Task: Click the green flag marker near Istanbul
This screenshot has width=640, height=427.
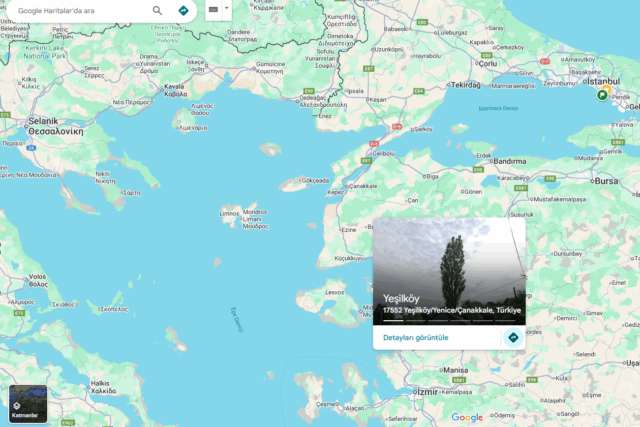Action: (x=602, y=95)
